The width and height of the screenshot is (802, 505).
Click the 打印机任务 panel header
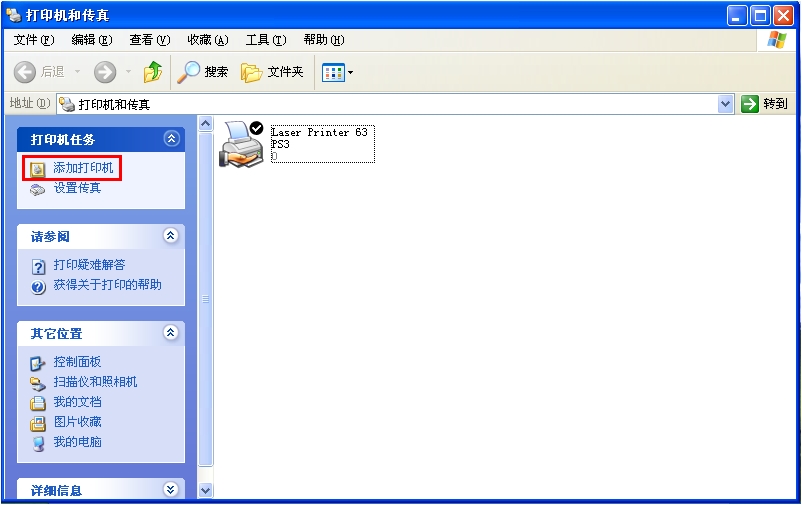pyautogui.click(x=101, y=139)
